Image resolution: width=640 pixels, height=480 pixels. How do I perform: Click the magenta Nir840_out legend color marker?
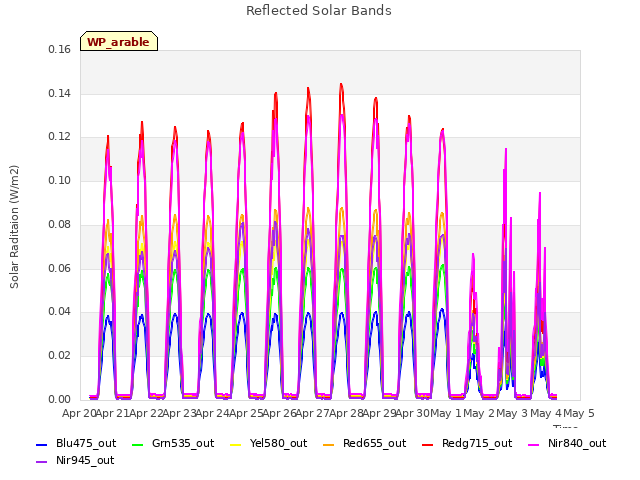[x=534, y=444]
